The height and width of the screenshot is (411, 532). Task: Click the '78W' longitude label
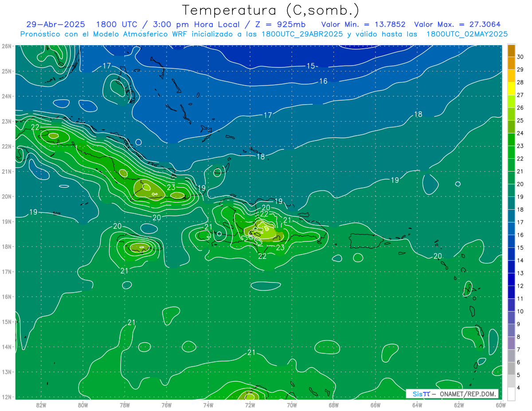click(125, 405)
